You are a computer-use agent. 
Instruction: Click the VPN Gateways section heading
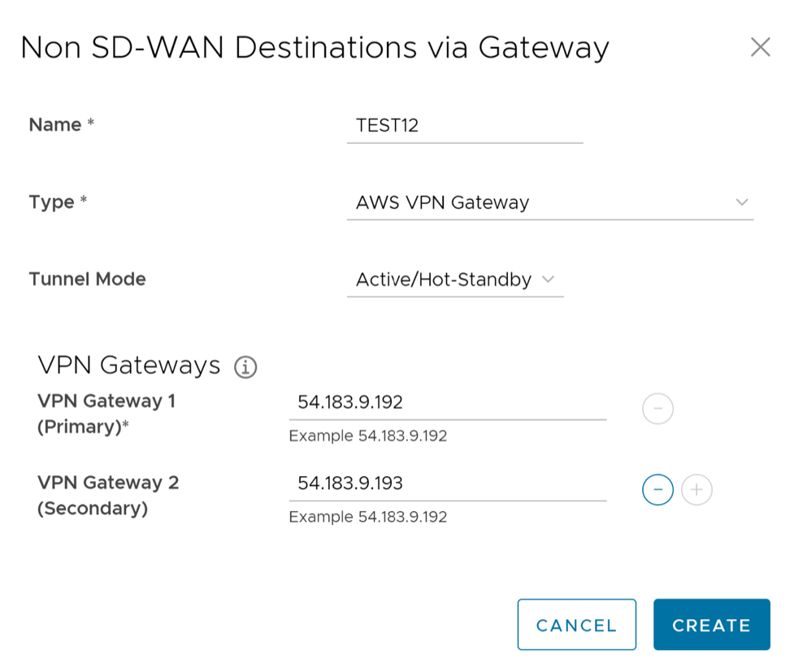129,366
